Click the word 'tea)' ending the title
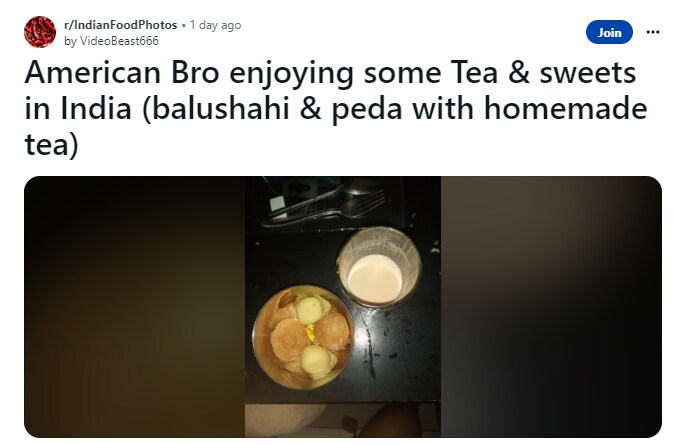 pos(52,145)
